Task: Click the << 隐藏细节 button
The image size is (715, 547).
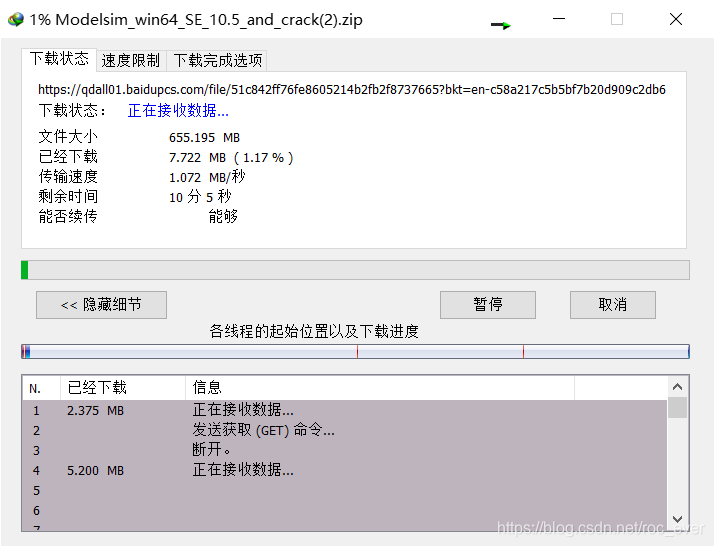Action: click(101, 304)
